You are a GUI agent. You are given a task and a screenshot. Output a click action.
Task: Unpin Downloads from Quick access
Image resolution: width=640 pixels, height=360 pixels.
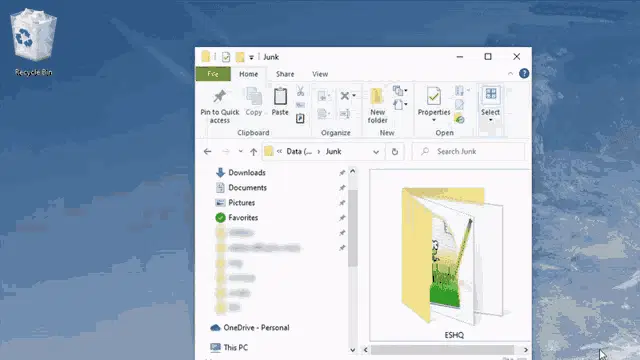[x=342, y=173]
